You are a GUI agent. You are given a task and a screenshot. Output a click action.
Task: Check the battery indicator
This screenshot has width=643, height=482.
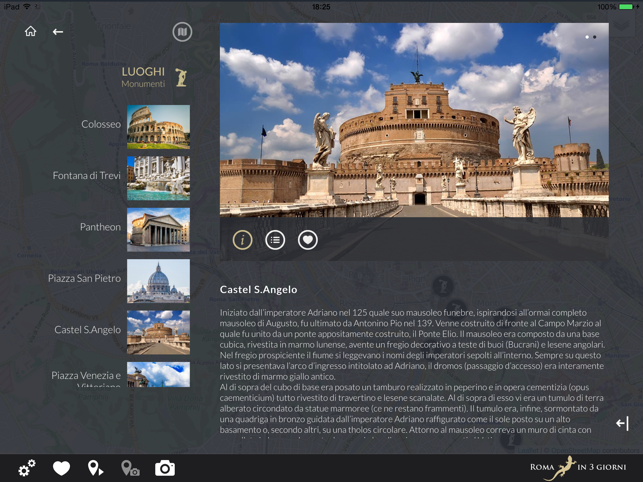(x=626, y=7)
